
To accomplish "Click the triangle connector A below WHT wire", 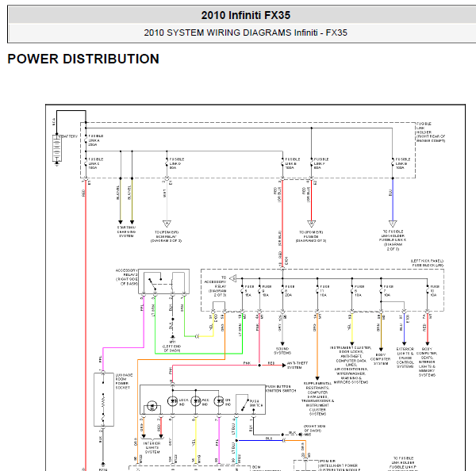I will click(x=167, y=224).
